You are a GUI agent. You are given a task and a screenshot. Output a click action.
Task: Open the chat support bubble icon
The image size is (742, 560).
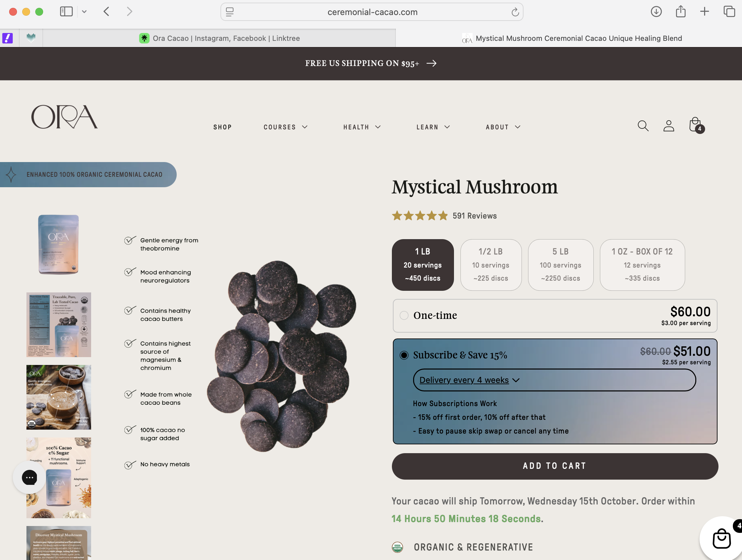tap(29, 477)
